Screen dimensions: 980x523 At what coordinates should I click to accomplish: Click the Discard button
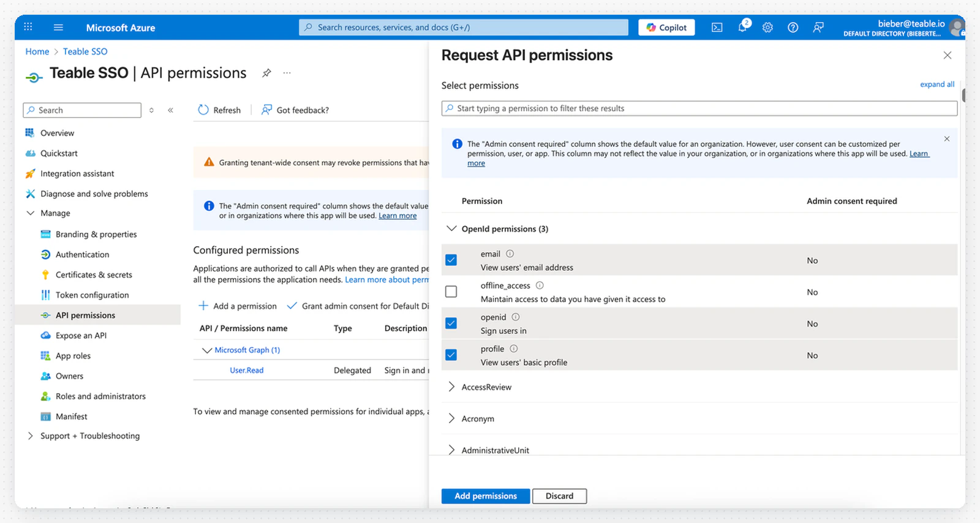coord(559,496)
